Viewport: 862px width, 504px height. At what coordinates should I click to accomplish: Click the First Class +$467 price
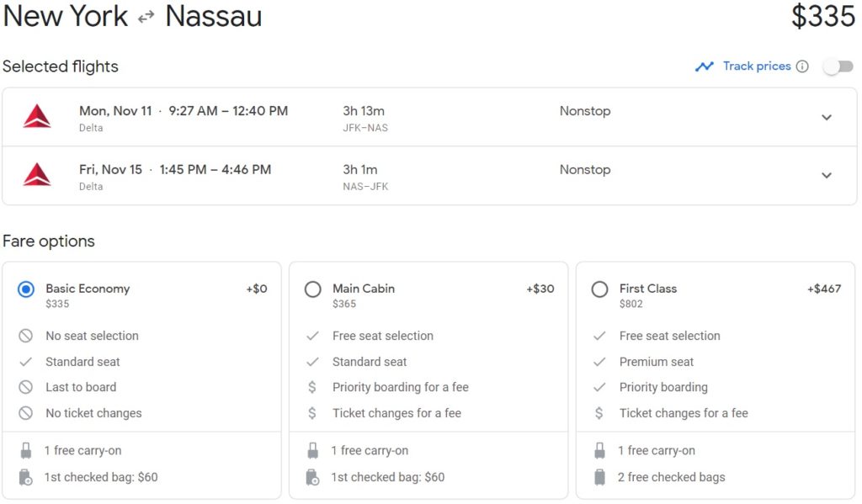(x=823, y=289)
